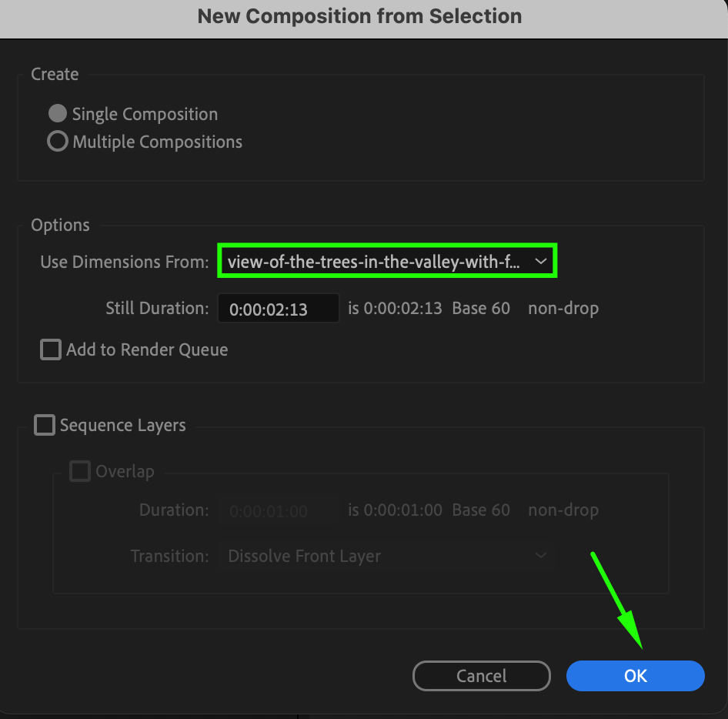The height and width of the screenshot is (719, 728).
Task: Click the Create section heading
Action: click(55, 75)
